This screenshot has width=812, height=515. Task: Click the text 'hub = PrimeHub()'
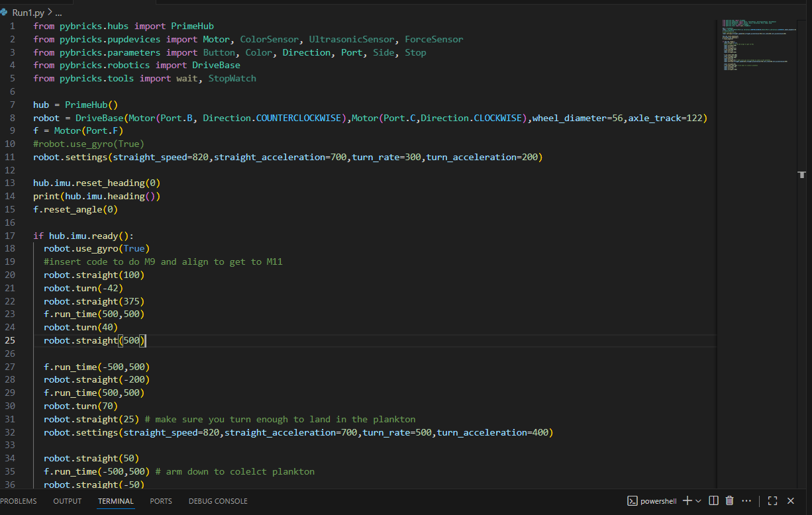76,105
